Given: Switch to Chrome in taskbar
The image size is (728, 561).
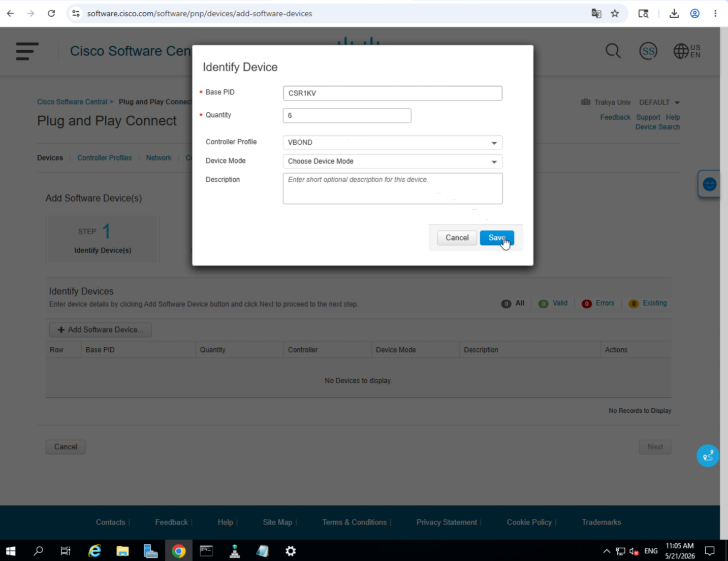Looking at the screenshot, I should pos(178,551).
